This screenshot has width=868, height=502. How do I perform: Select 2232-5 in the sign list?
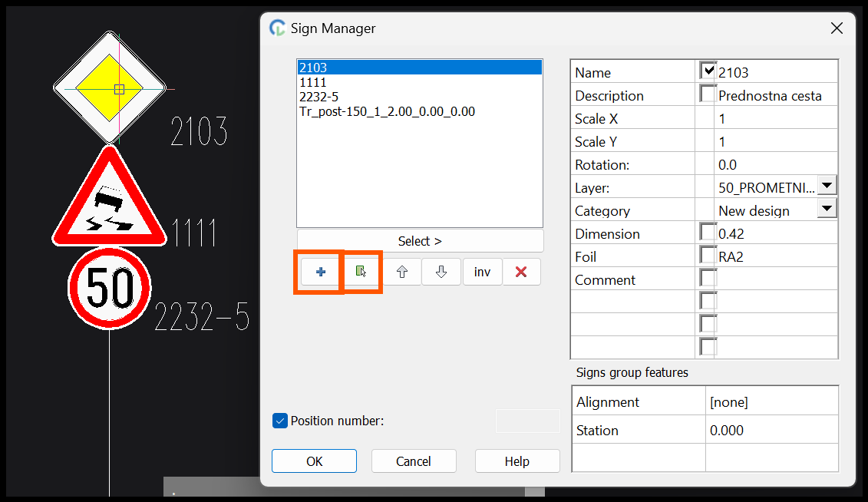[x=318, y=97]
